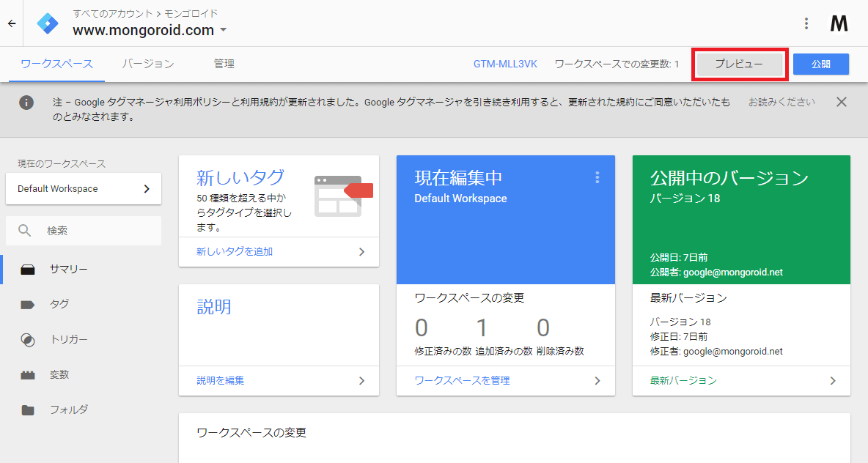Dismiss the policy notice with the X
868x463 pixels.
point(842,102)
